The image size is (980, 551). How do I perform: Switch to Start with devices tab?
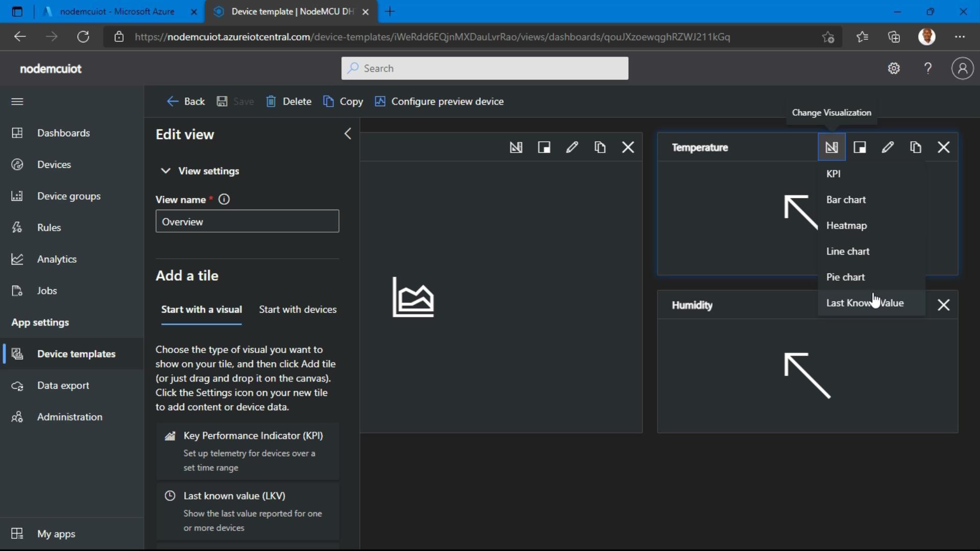298,309
